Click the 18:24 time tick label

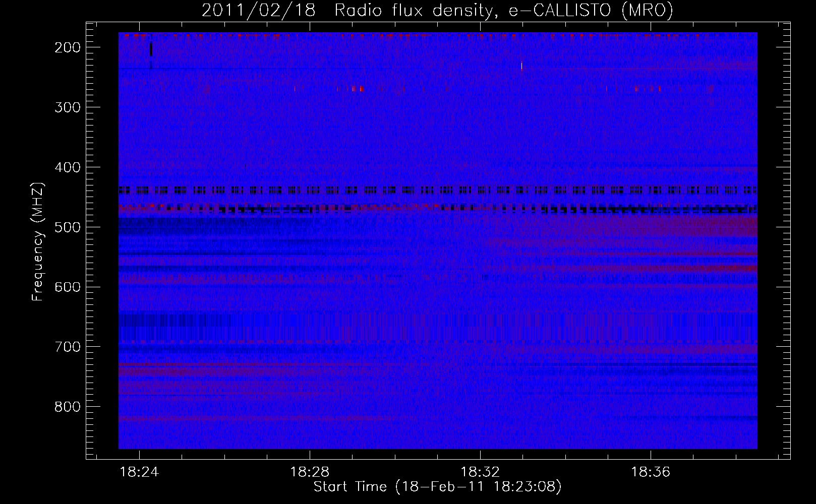click(x=139, y=472)
